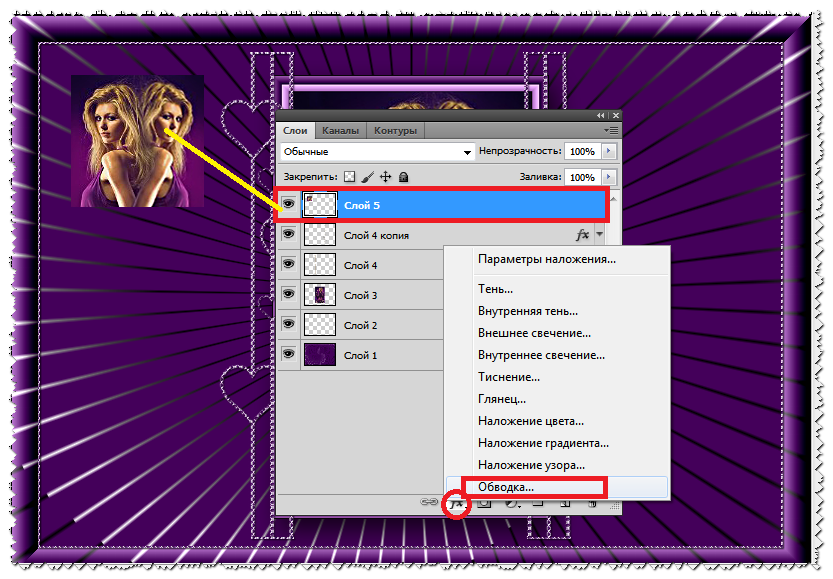Click the Слой 2 layer thumbnail

tap(320, 324)
